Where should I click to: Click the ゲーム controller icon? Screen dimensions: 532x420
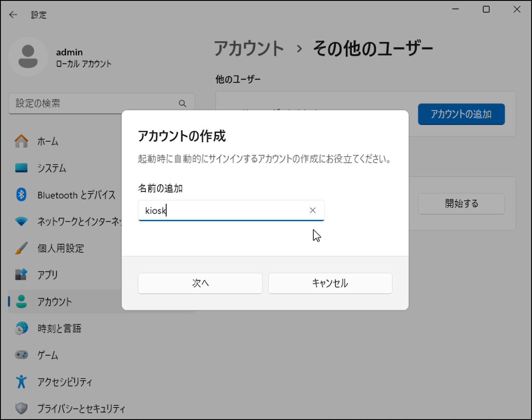(x=21, y=355)
